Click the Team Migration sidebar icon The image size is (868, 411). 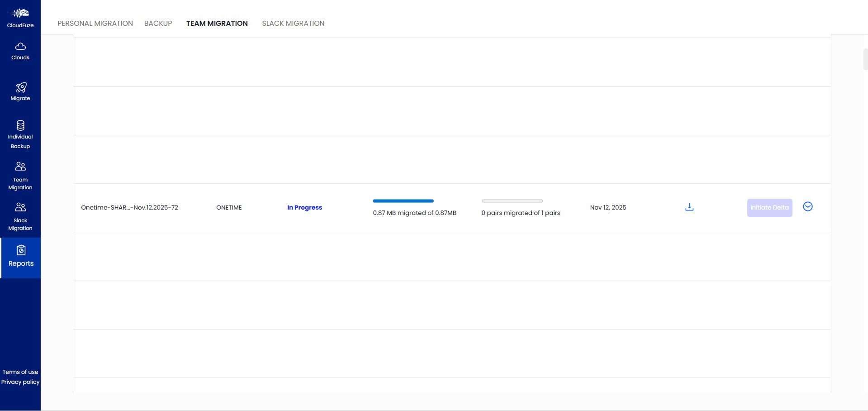coord(20,175)
